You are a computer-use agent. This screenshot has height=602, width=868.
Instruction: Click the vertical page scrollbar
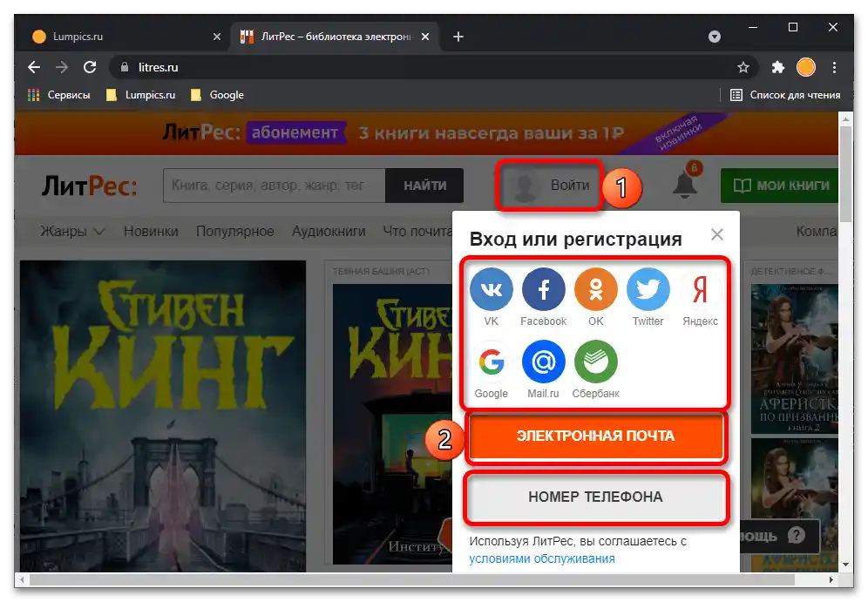[845, 174]
